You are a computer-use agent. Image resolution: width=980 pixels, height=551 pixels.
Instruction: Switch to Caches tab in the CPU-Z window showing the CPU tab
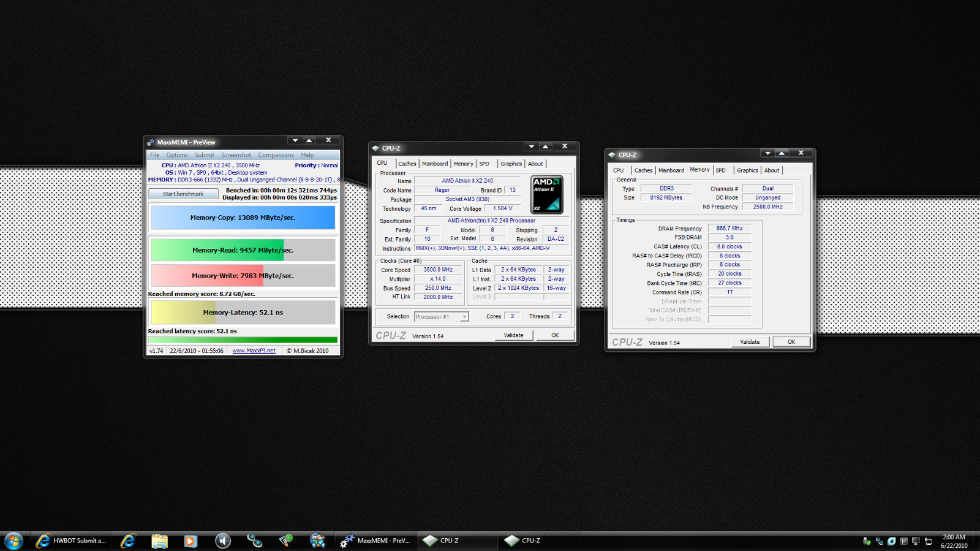click(407, 164)
